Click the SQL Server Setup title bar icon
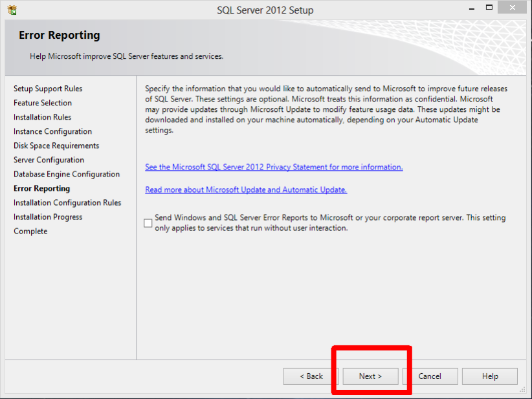This screenshot has height=399, width=532. point(12,10)
